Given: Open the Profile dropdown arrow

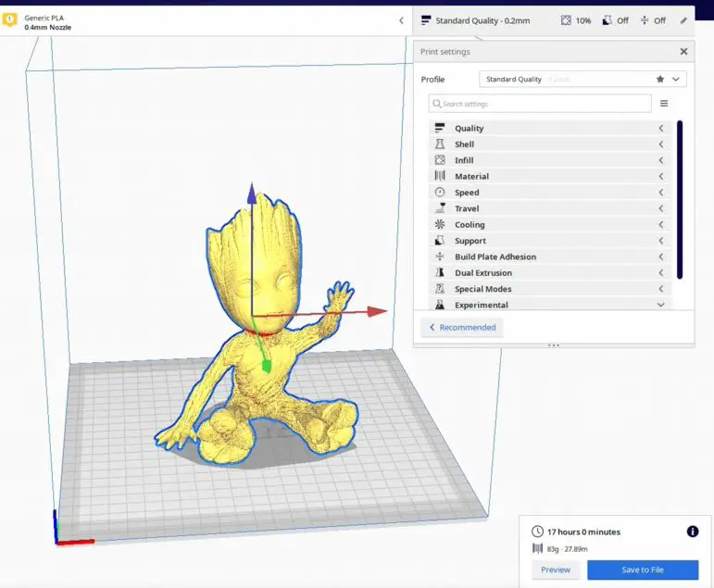Looking at the screenshot, I should (x=676, y=80).
